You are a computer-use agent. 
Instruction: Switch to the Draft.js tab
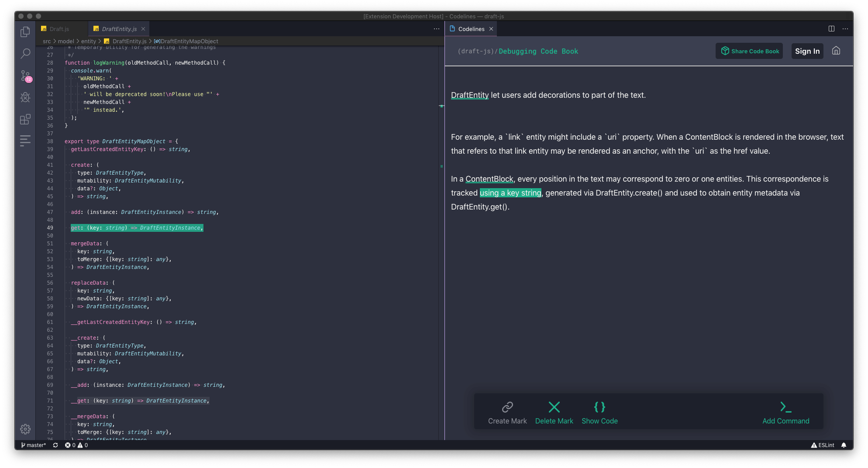tap(59, 28)
